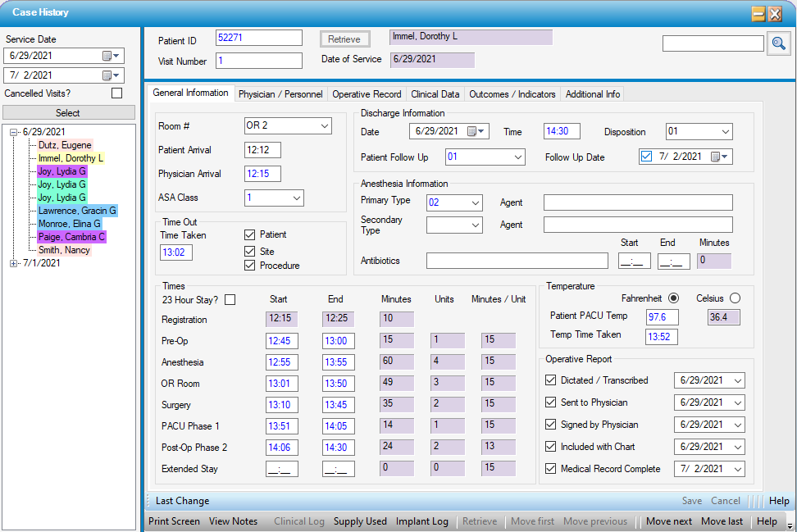Click toolbar overflow arrow at bottom right
The width and height of the screenshot is (797, 532).
point(788,525)
